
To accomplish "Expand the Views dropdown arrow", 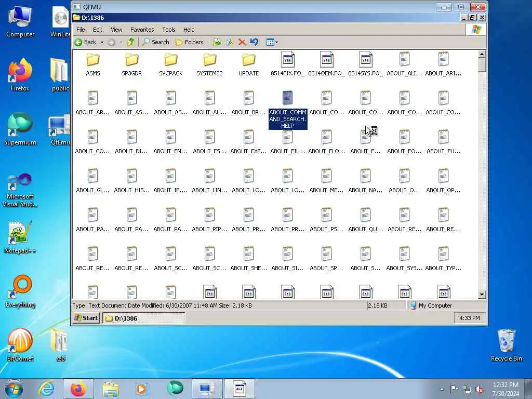I will point(277,43).
